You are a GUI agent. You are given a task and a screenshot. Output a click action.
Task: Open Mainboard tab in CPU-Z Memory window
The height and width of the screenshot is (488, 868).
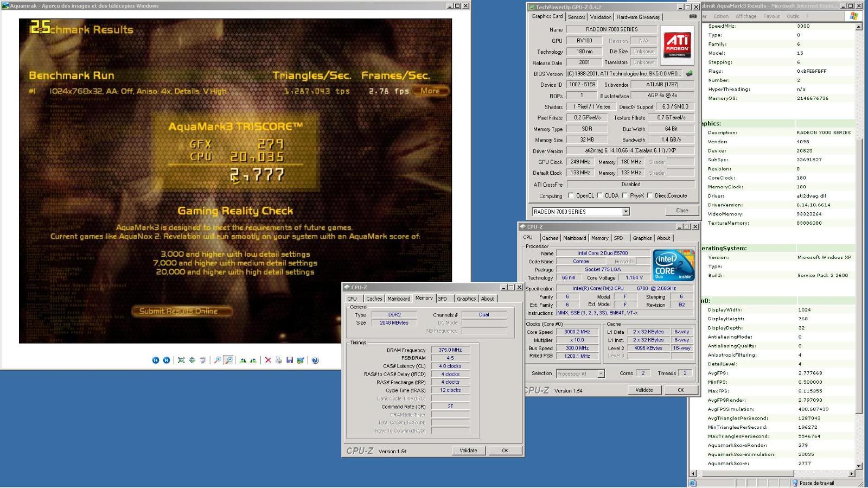tap(399, 299)
